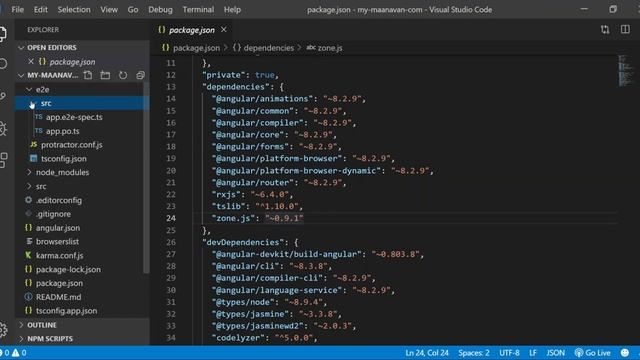This screenshot has width=640, height=360.
Task: Click the "rxjs" dependency key text
Action: pyautogui.click(x=226, y=194)
